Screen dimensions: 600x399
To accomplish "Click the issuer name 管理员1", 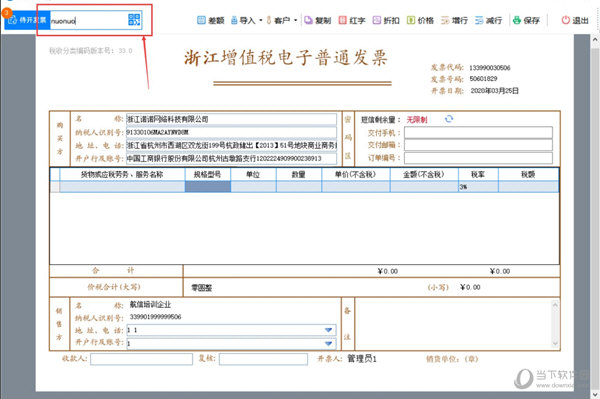I will 362,359.
